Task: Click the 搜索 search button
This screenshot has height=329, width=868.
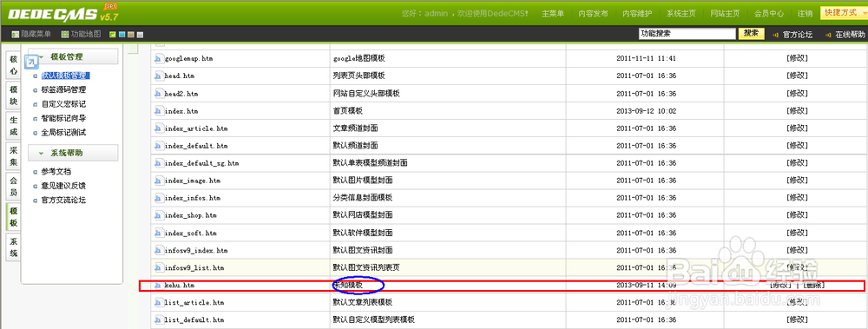Action: 751,33
